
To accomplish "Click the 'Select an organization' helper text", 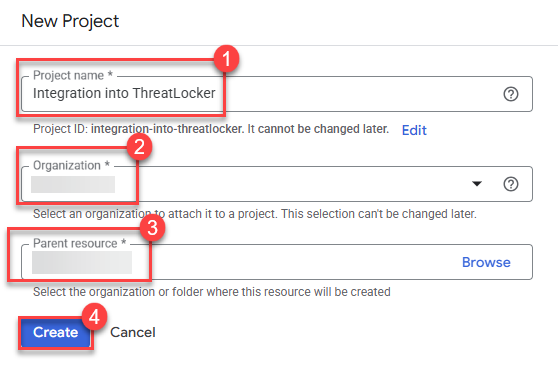I will click(254, 214).
